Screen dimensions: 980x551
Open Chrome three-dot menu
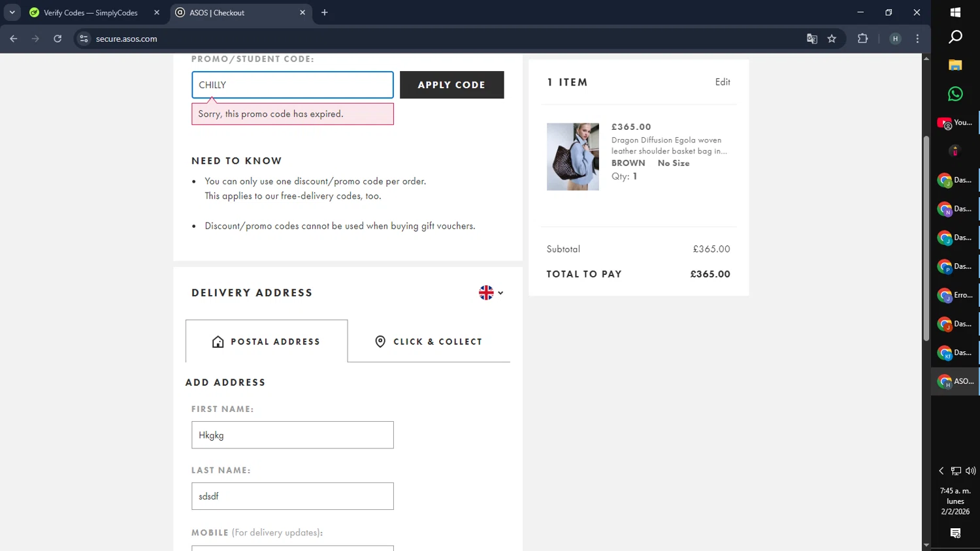coord(917,39)
